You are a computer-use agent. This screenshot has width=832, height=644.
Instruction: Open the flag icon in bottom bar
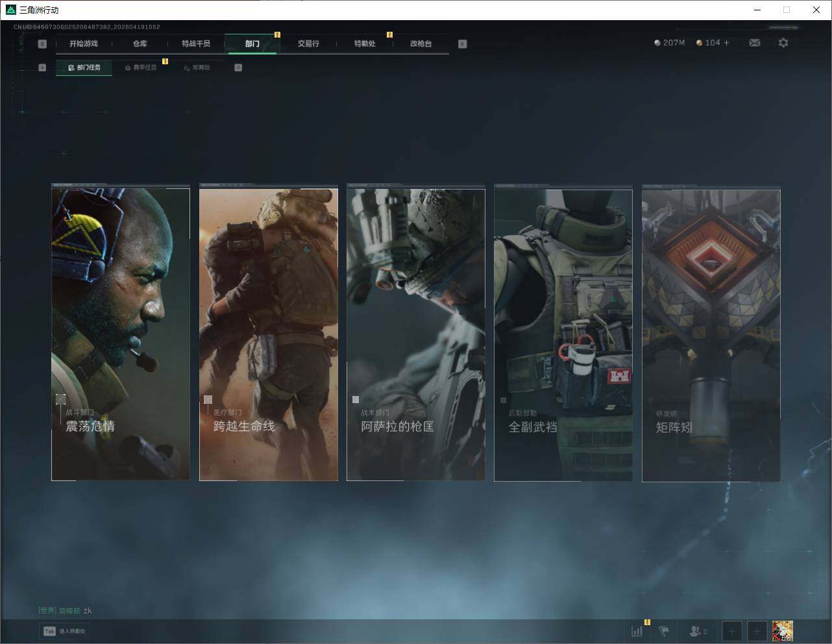(664, 630)
